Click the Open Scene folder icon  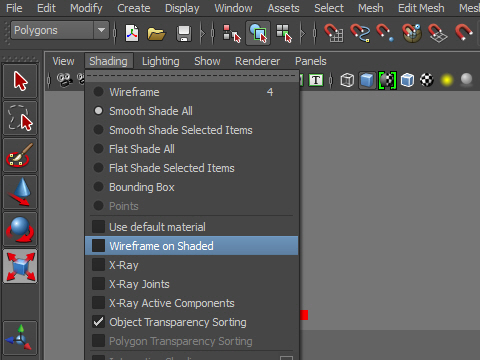coord(156,34)
